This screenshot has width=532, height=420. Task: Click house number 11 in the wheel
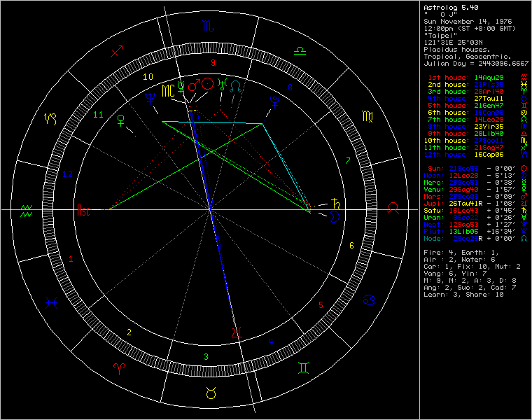tap(98, 115)
